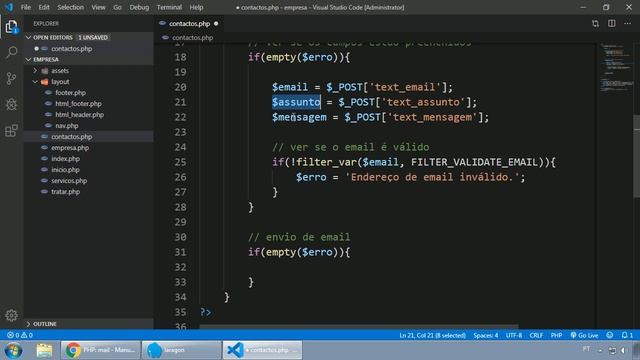Click the network icon in system tray

point(612,350)
